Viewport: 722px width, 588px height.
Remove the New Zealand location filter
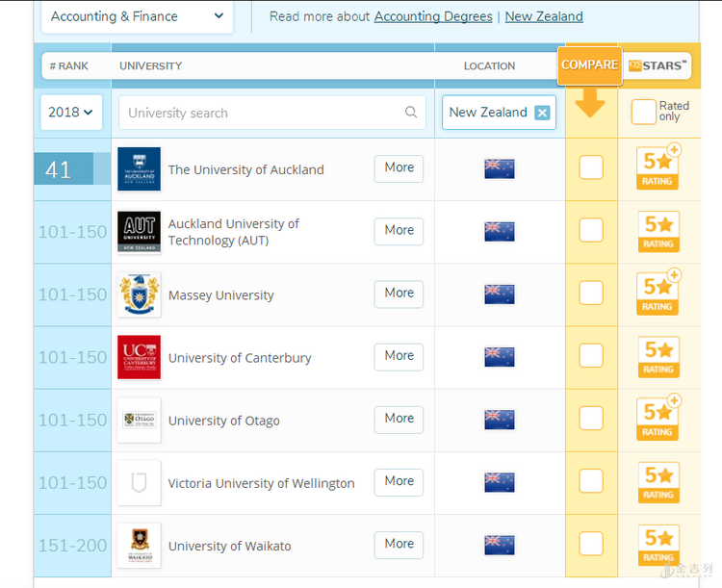point(542,113)
